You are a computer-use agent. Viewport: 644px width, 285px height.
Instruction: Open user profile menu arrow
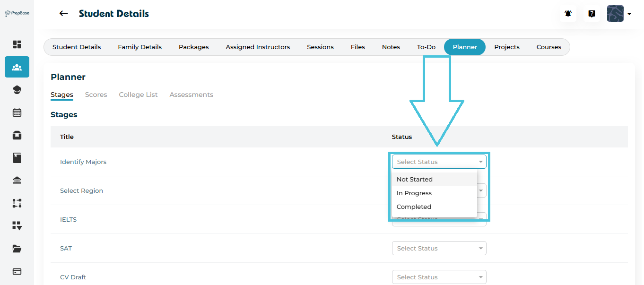tap(629, 14)
